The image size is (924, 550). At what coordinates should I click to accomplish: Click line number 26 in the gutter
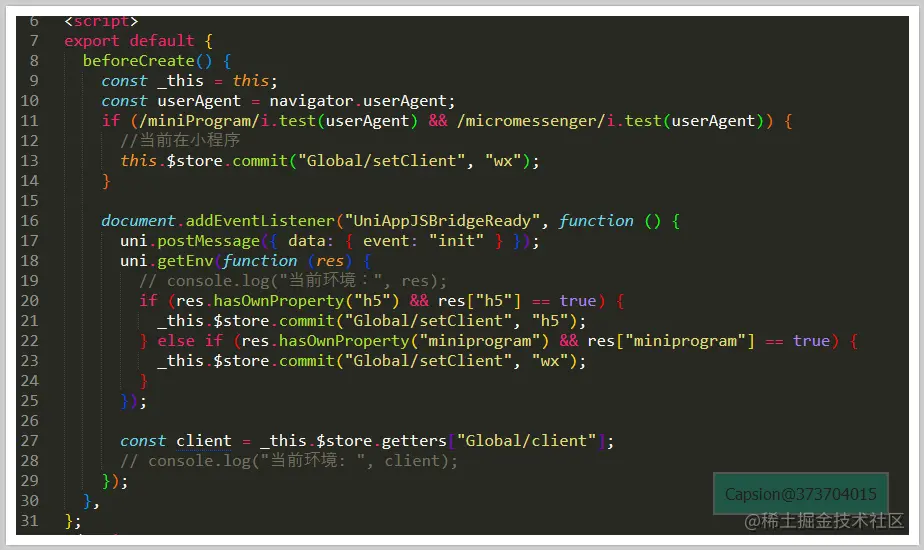29,421
